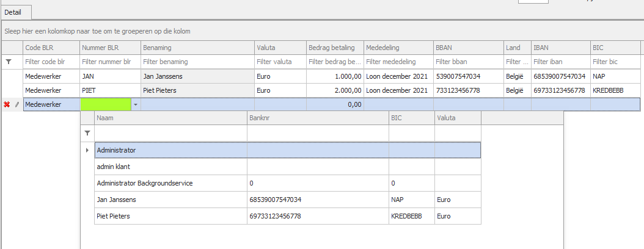
Task: Click the Mededeling column header
Action: [398, 48]
